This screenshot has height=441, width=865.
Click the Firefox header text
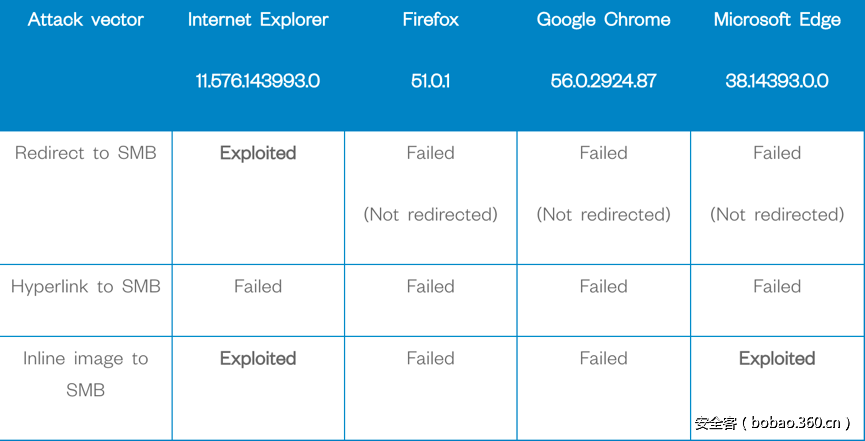tap(430, 20)
